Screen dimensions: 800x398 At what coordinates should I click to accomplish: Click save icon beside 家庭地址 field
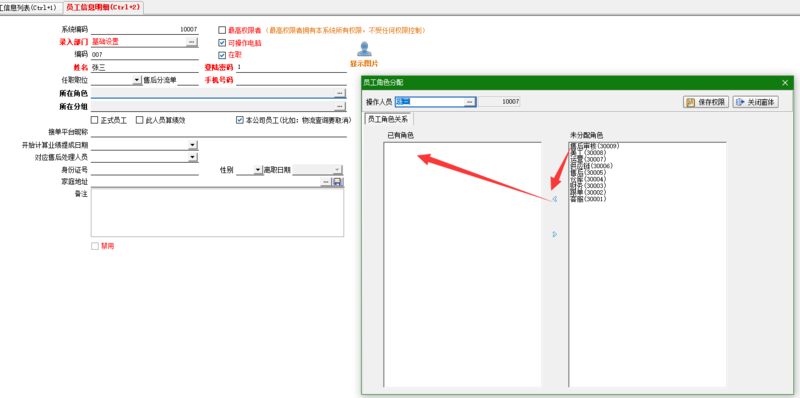[338, 182]
